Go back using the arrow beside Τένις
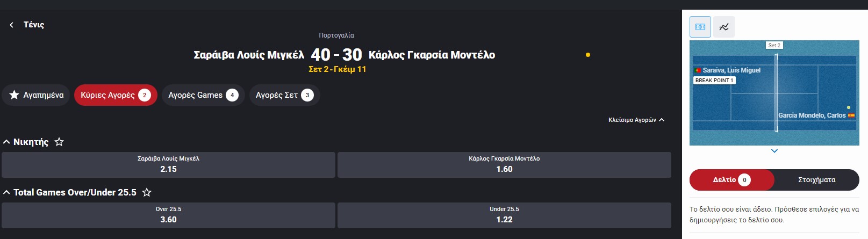Viewport: 868px width, 239px height. pyautogui.click(x=11, y=25)
